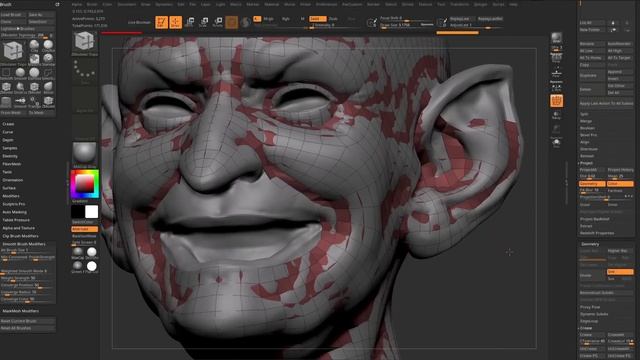
Task: Collapse Smooth Brush Modifiers section
Action: coord(24,244)
